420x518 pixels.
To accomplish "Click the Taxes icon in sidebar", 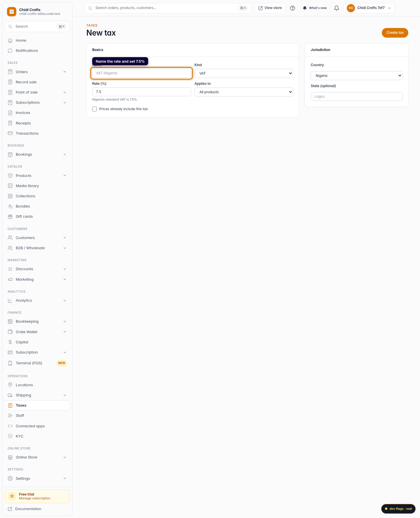I will (10, 405).
